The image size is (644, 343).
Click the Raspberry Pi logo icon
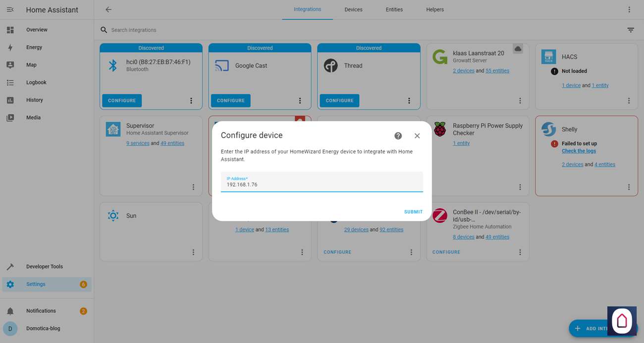click(440, 129)
